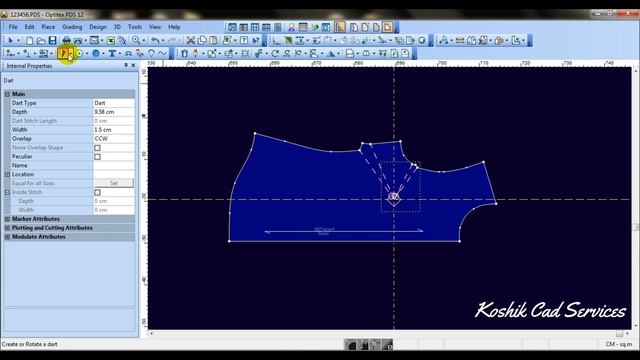Open the View menu
This screenshot has width=640, height=360.
coord(155,27)
